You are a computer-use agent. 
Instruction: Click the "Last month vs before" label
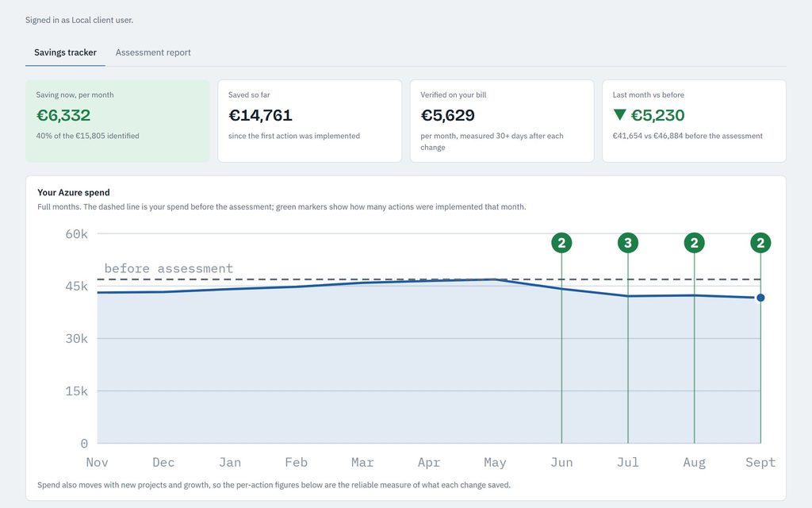[649, 95]
